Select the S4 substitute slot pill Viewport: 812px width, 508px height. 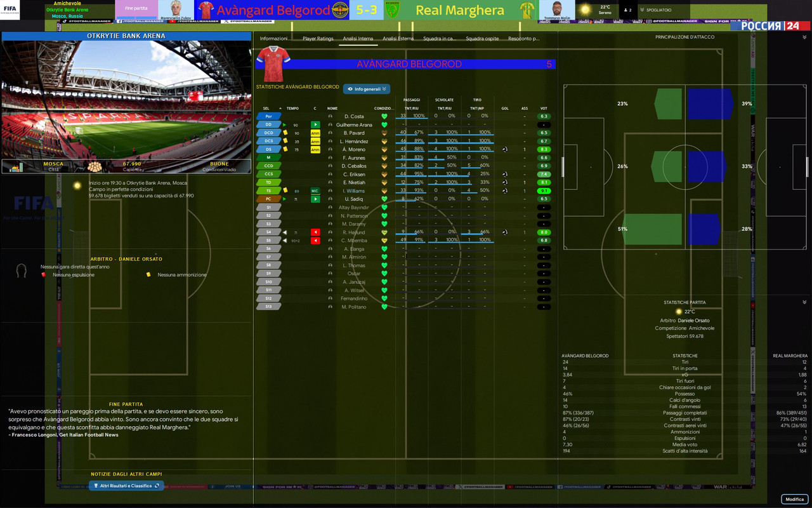268,232
